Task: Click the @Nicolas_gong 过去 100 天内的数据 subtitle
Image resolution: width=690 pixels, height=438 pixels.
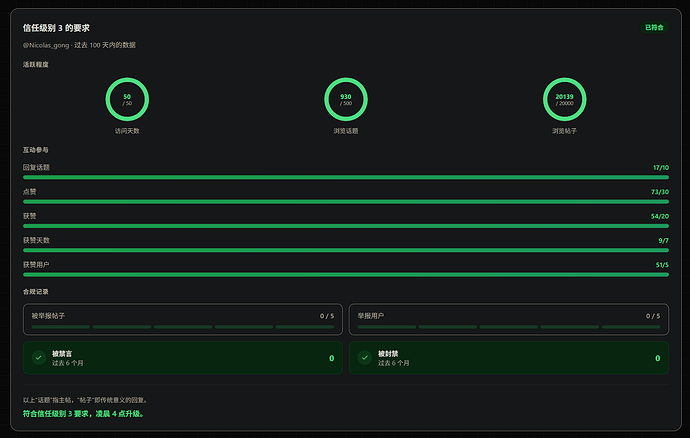Action: [79, 45]
